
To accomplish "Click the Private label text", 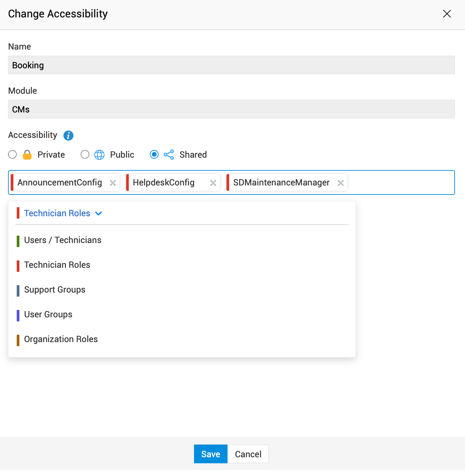I will (x=51, y=155).
